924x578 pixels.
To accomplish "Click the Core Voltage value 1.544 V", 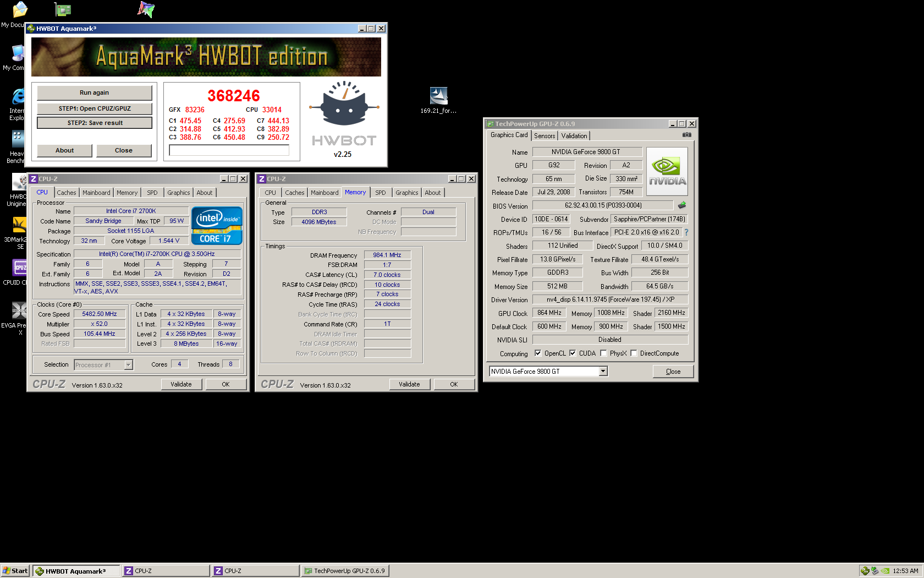I will 168,241.
